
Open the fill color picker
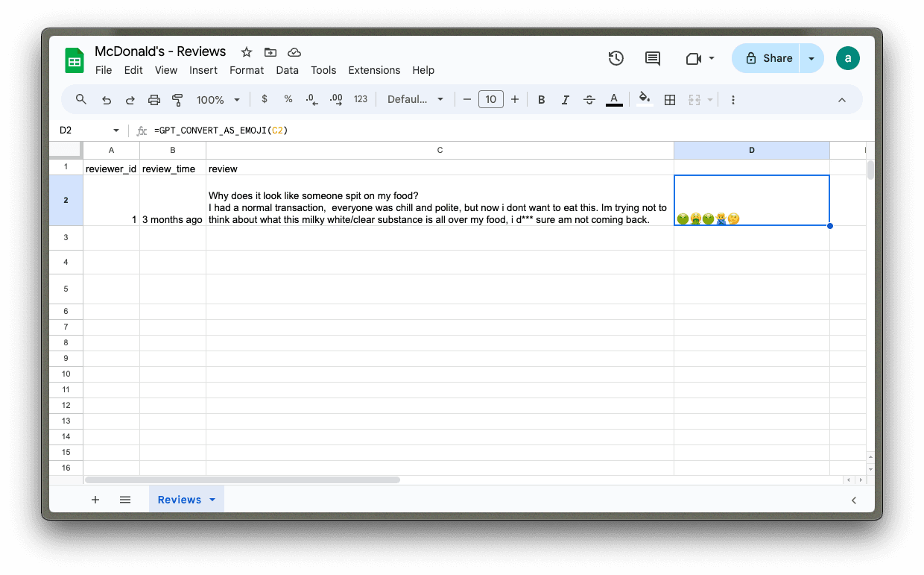[x=645, y=99]
